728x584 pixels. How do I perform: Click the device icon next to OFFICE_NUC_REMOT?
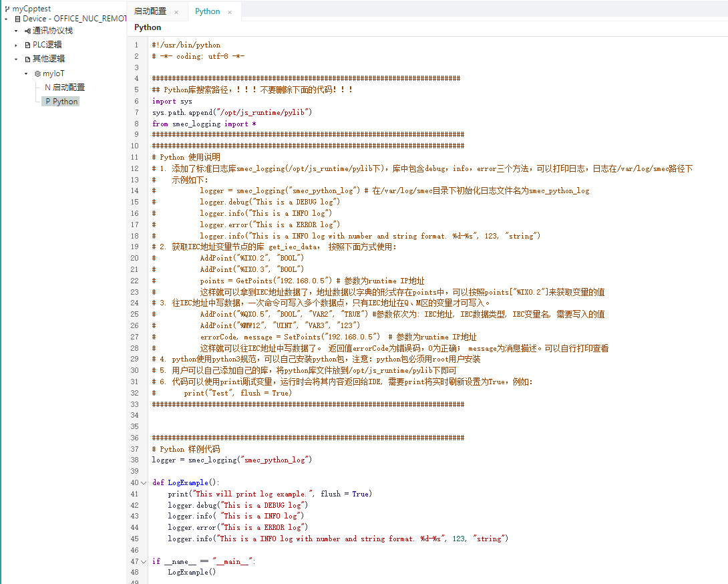click(17, 19)
